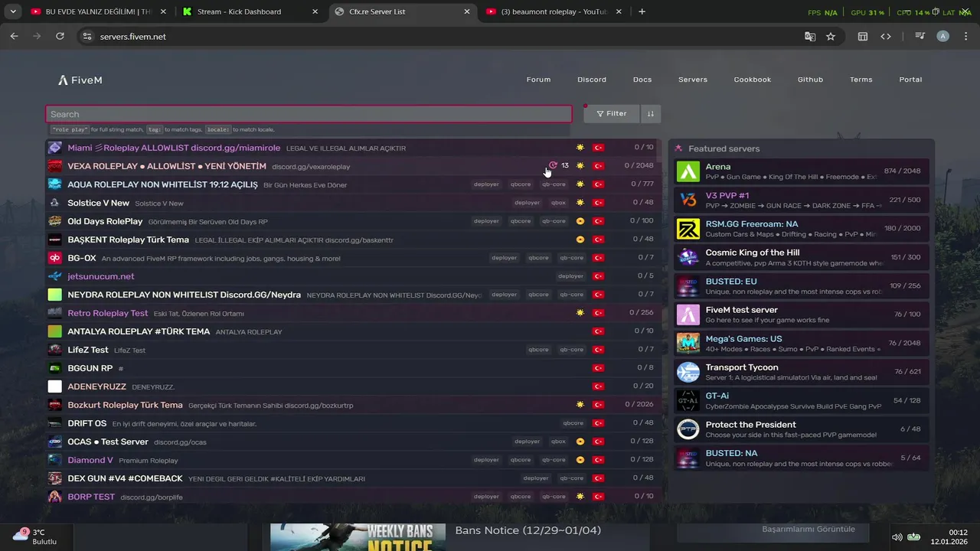Open the Cosmic King of the Hill server
Viewport: 980px width, 551px height.
coord(802,257)
